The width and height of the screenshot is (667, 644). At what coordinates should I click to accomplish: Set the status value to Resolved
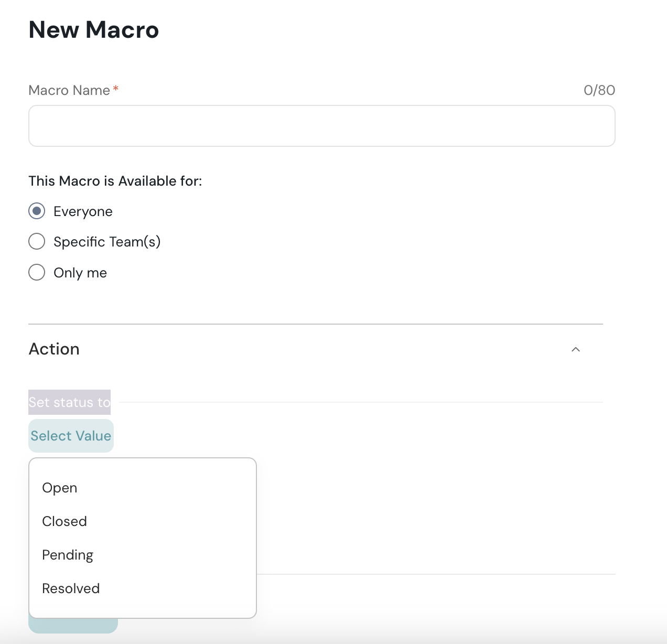tap(71, 588)
